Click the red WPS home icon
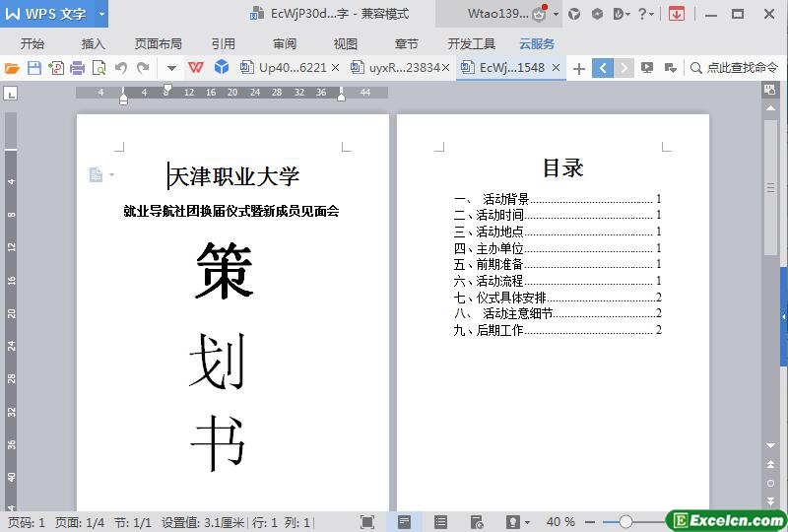This screenshot has height=532, width=788. tap(196, 68)
